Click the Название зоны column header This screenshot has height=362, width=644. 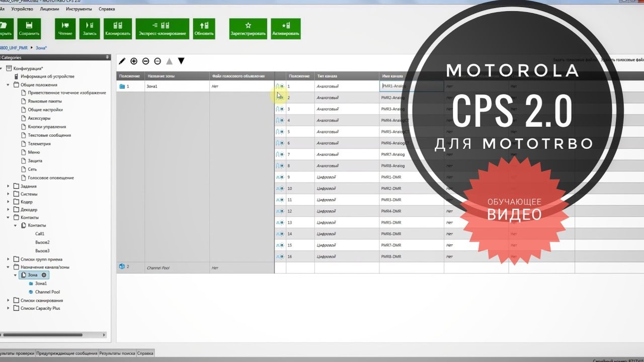(x=177, y=76)
